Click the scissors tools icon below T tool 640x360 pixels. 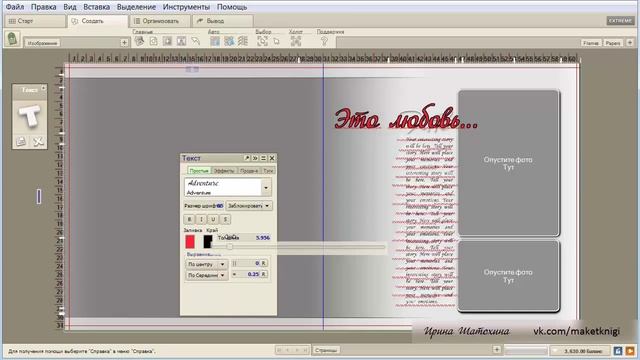[x=38, y=141]
